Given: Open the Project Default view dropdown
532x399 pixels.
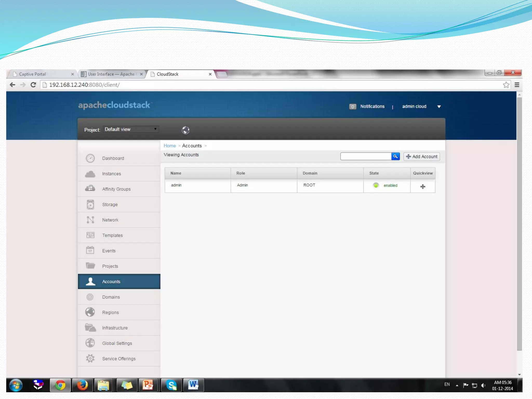Looking at the screenshot, I should [x=131, y=129].
